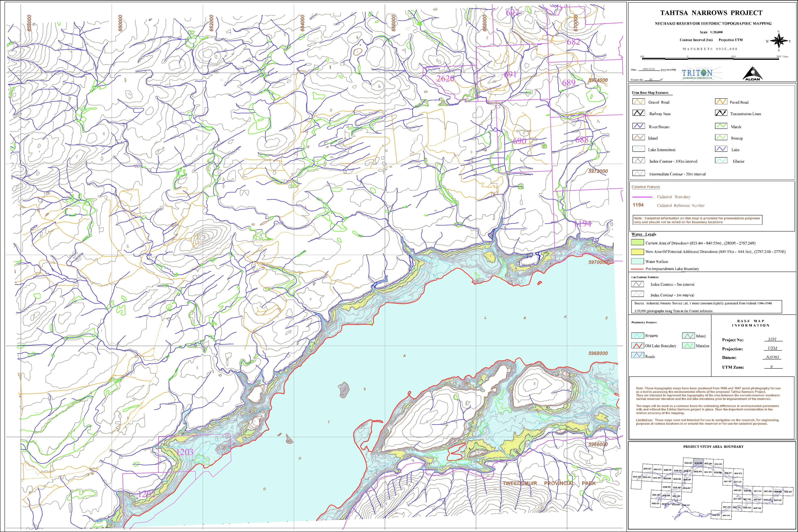Viewport: 798px width, 532px height.
Task: Click the Current Area of Drawdown green swatch
Action: point(637,243)
